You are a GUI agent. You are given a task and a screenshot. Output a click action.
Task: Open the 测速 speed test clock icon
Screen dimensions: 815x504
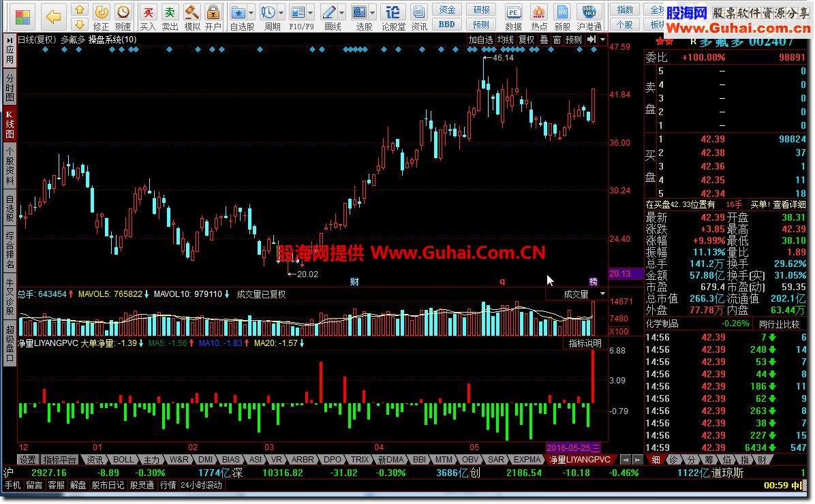123,16
